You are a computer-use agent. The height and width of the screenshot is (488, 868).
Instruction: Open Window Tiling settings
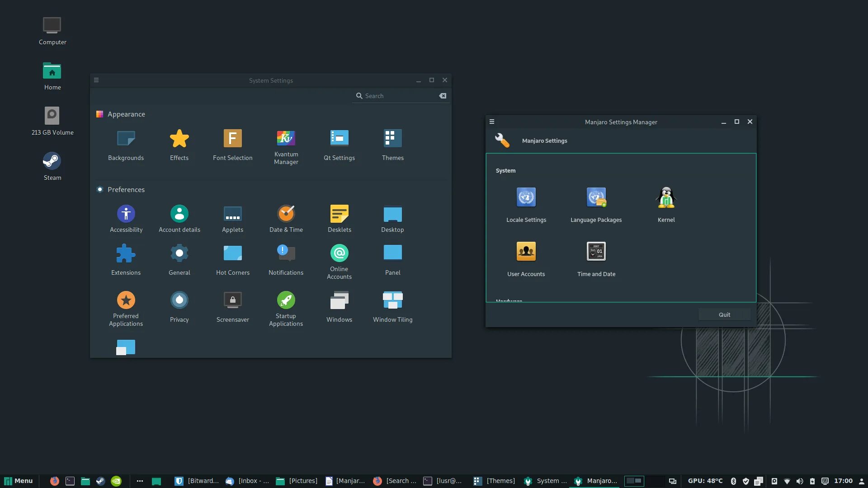(392, 300)
